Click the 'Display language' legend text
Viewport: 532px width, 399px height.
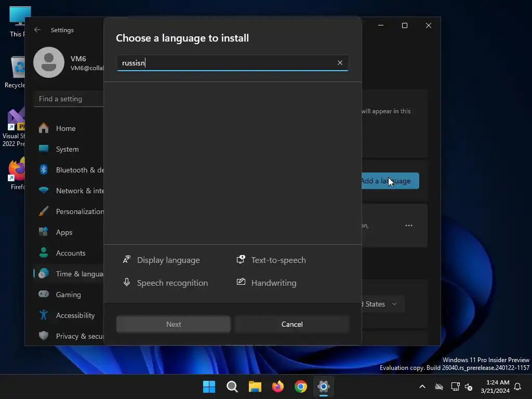point(168,260)
